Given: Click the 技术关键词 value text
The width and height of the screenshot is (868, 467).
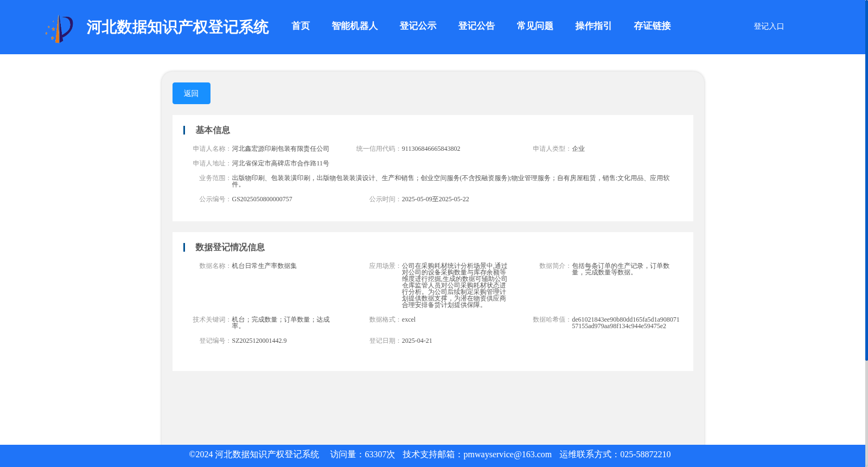Looking at the screenshot, I should click(281, 323).
